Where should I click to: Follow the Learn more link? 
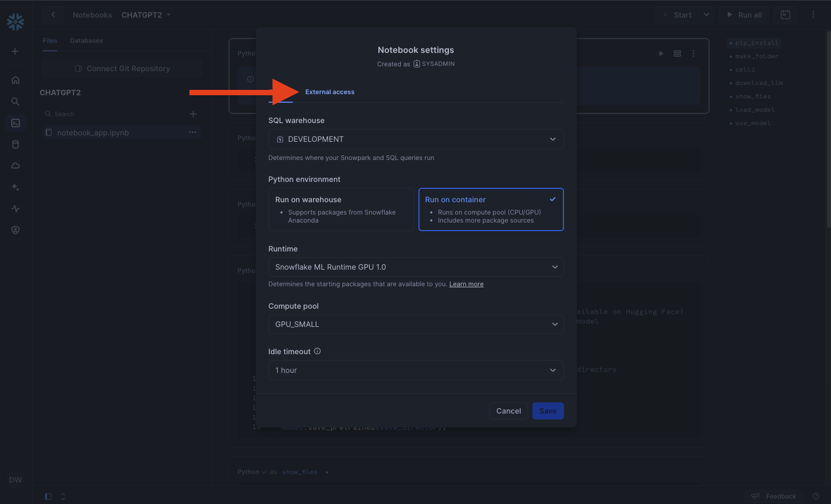466,284
